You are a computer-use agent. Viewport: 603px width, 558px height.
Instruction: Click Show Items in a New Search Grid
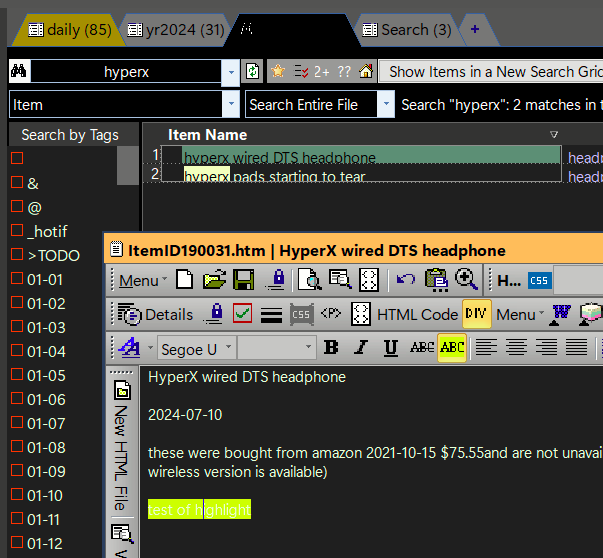(491, 72)
